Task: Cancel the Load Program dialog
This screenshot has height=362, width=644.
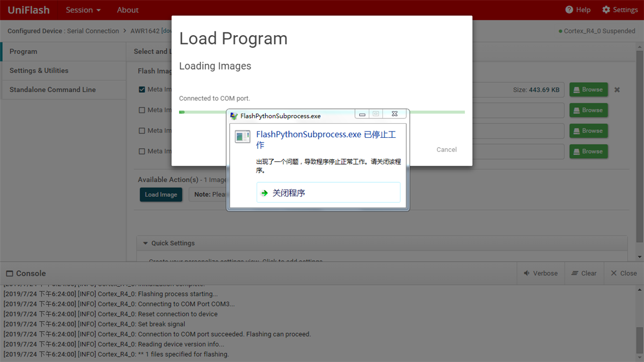Action: (x=447, y=150)
